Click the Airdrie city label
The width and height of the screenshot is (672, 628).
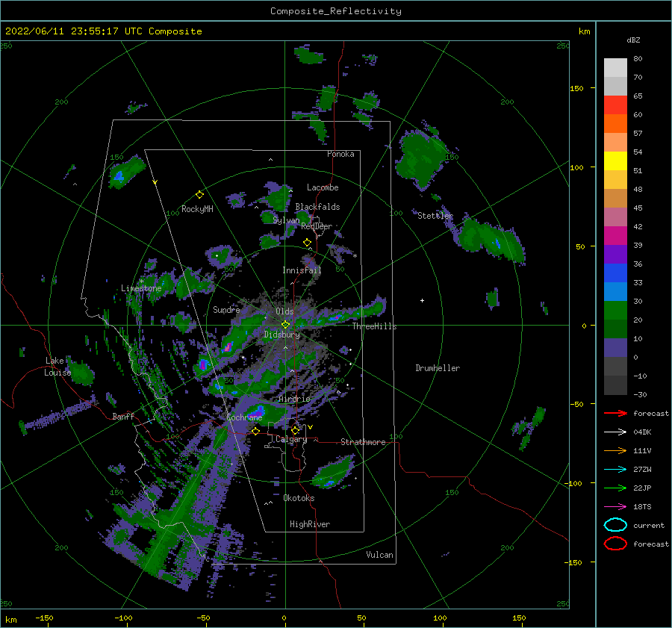(x=294, y=399)
